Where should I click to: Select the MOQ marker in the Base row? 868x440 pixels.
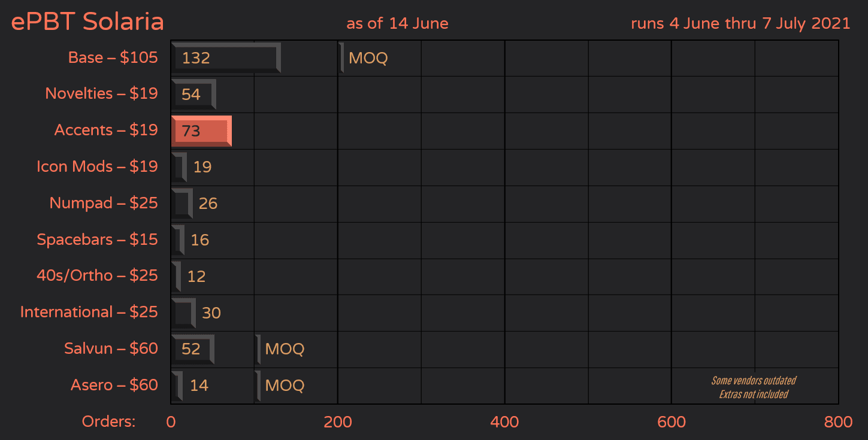342,58
